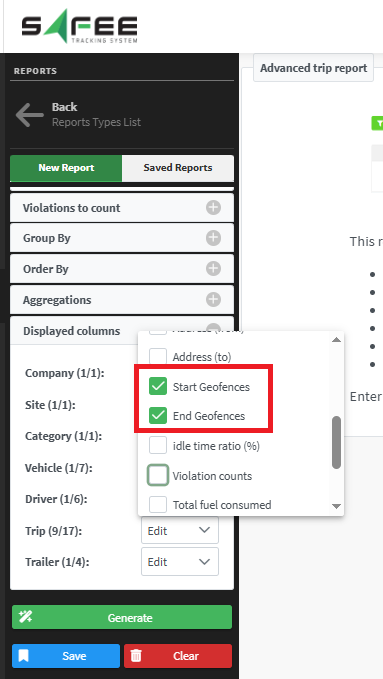Click the Total fuel consumed label text
This screenshot has height=679, width=383.
pos(222,505)
